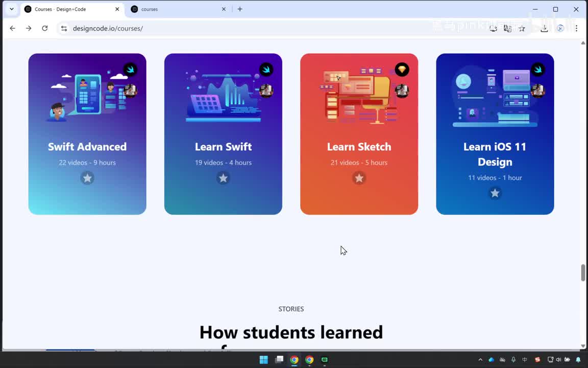This screenshot has height=368, width=588.
Task: Click the '21 videos - 5 hours' text
Action: tap(359, 163)
